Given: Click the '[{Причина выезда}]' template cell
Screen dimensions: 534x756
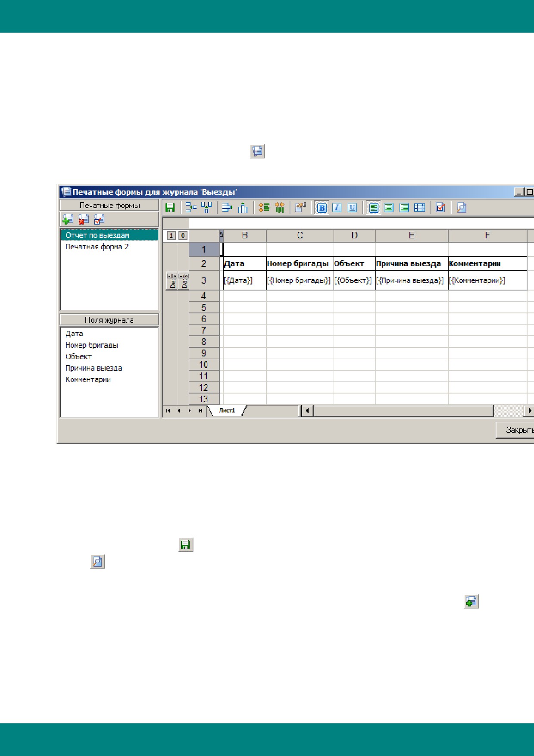Looking at the screenshot, I should (x=412, y=280).
